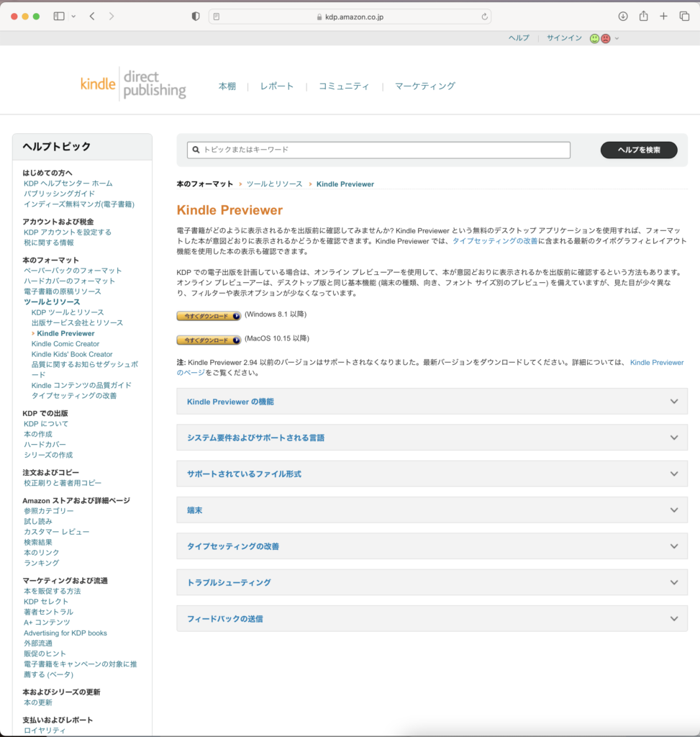The image size is (700, 737).
Task: Open a new tab with the plus icon
Action: pyautogui.click(x=663, y=16)
